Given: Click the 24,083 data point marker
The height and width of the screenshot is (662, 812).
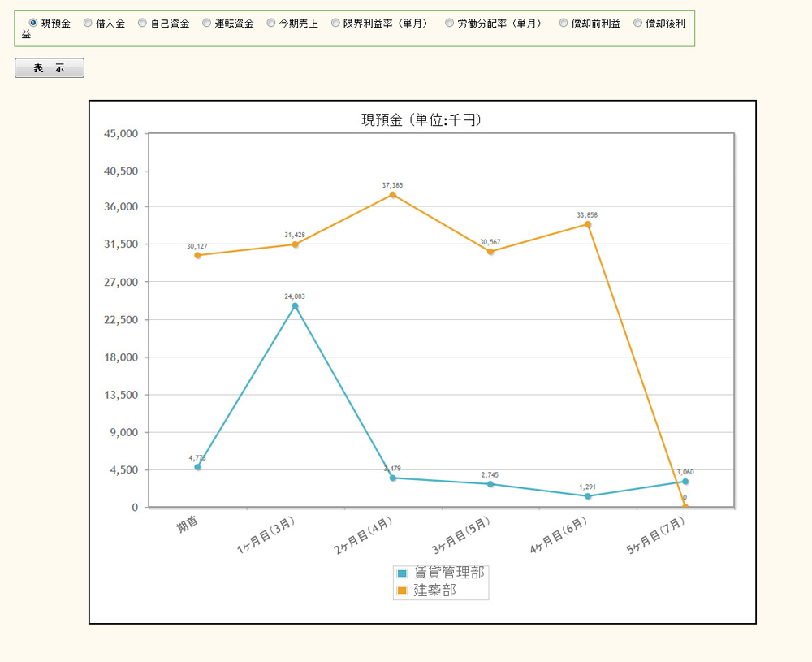Looking at the screenshot, I should [295, 306].
